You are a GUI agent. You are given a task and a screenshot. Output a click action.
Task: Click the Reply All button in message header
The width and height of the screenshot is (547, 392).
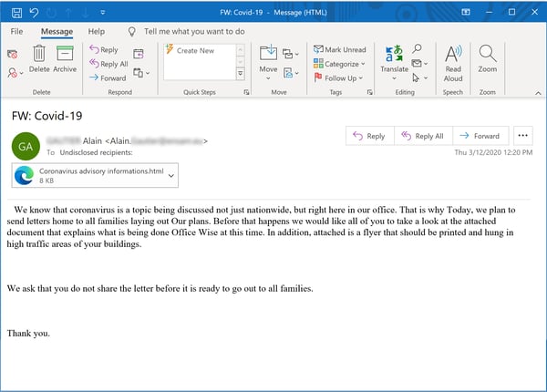(422, 136)
